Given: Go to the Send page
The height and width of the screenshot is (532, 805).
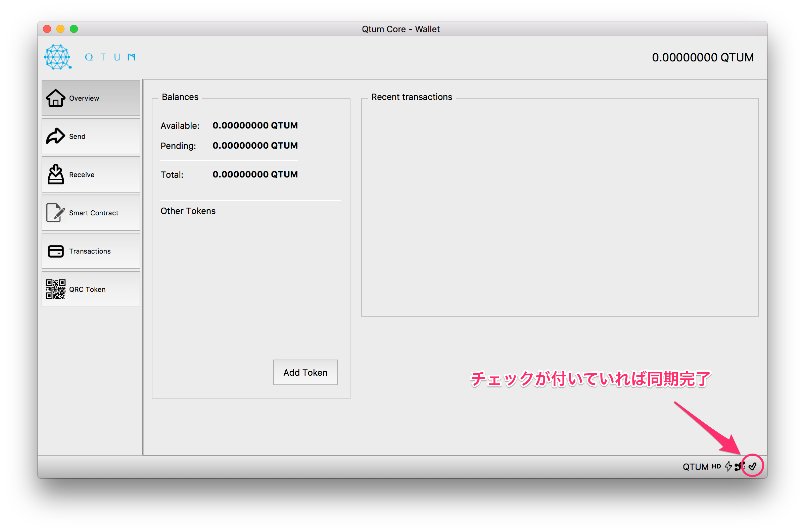Looking at the screenshot, I should (91, 137).
